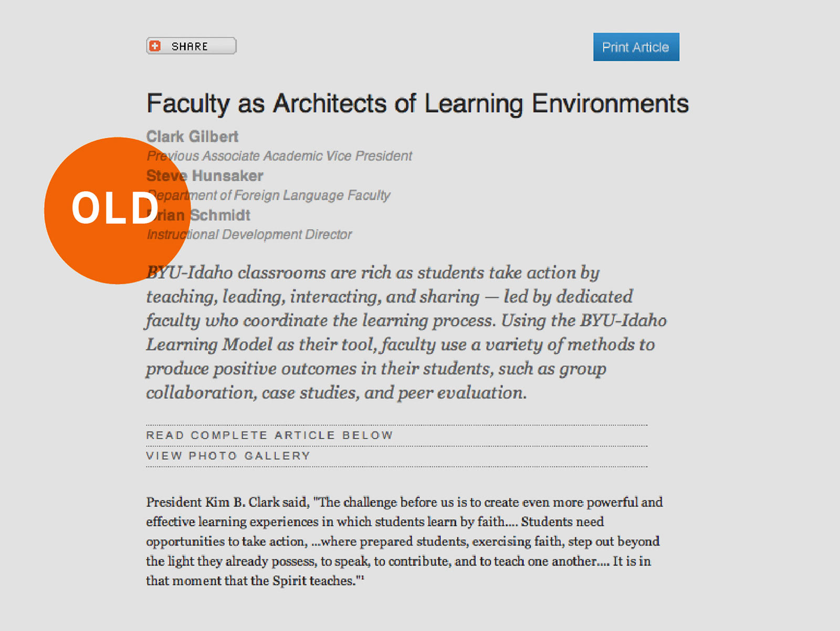This screenshot has width=840, height=631.
Task: Click Previous Associate Academic Vice President subtitle
Action: pyautogui.click(x=279, y=156)
